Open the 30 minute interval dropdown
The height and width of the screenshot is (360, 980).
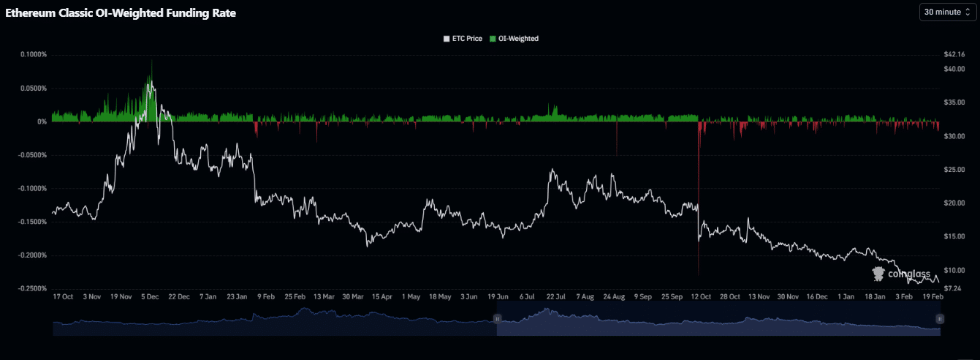point(946,12)
